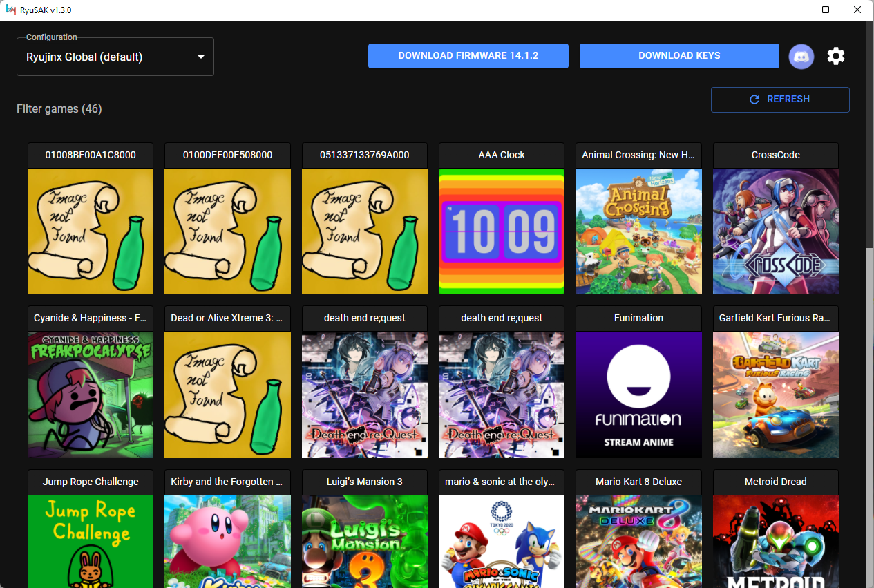Open Dead or Alive Xtreme 3 placeholder image

pos(227,395)
